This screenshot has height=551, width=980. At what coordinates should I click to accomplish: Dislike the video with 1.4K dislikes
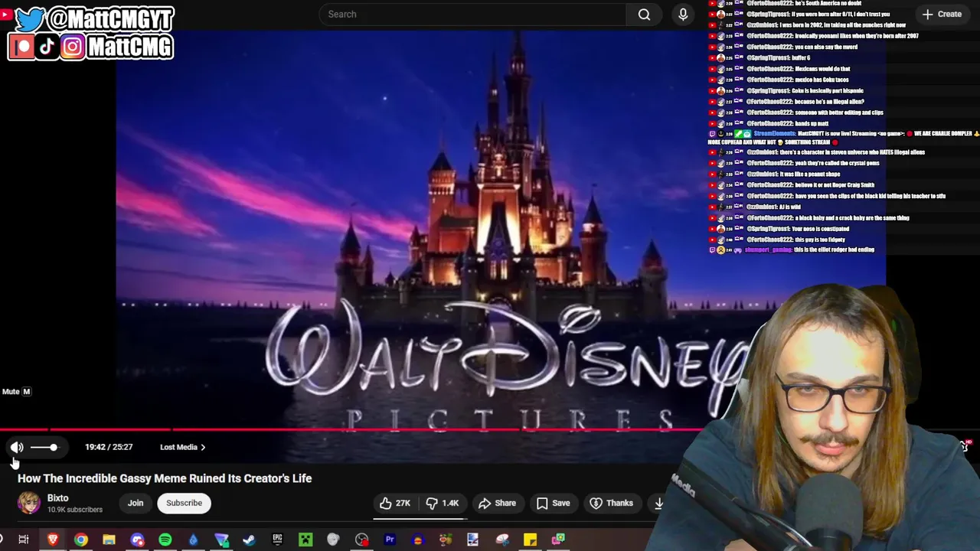[443, 503]
